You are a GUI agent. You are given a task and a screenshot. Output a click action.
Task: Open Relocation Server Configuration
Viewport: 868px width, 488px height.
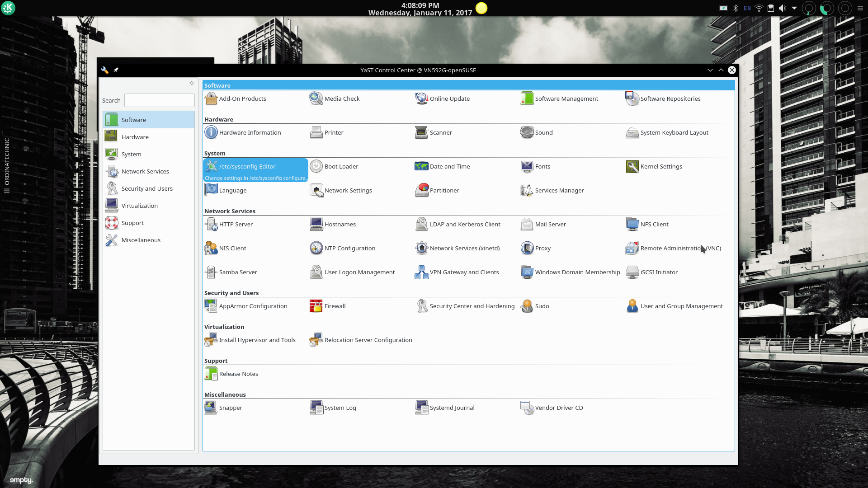point(361,340)
